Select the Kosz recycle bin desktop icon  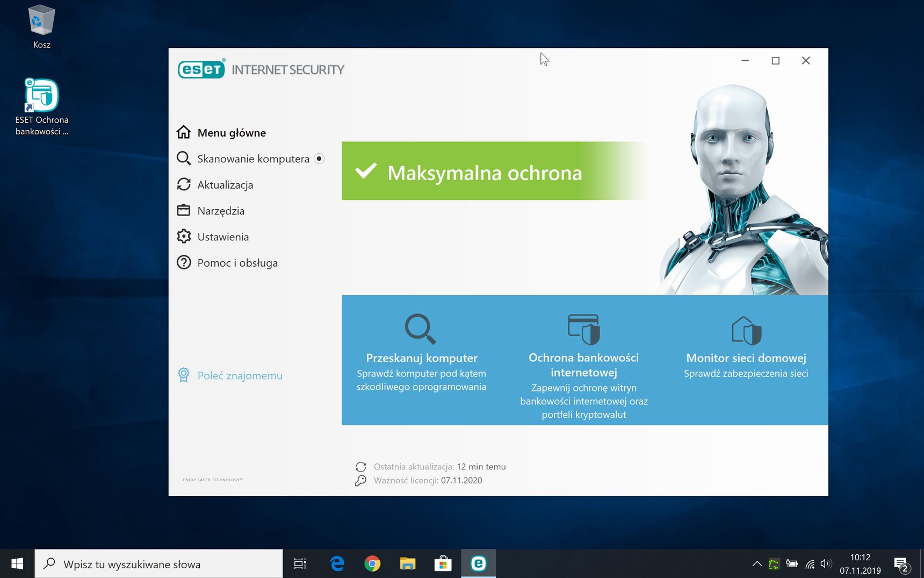(x=41, y=27)
